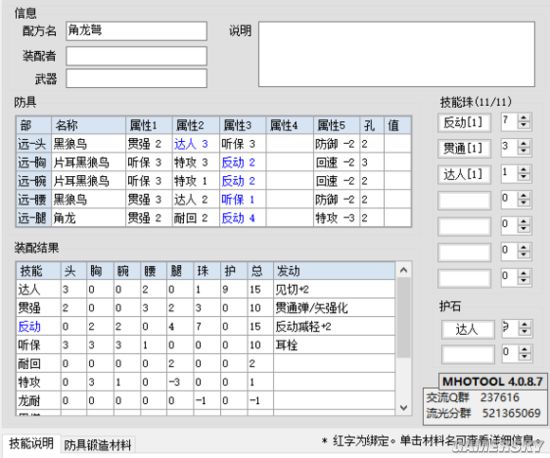Decrease the 达人 talisman point value
550x458 pixels.
(525, 333)
